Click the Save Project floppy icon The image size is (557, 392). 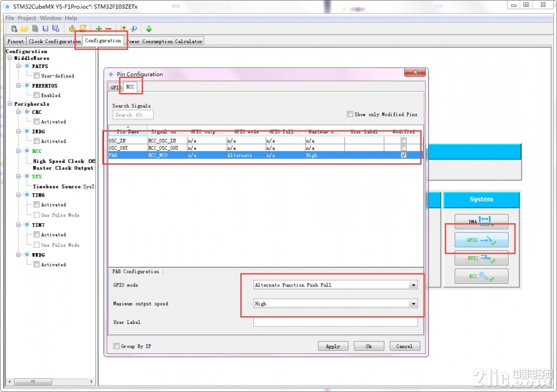click(x=45, y=29)
